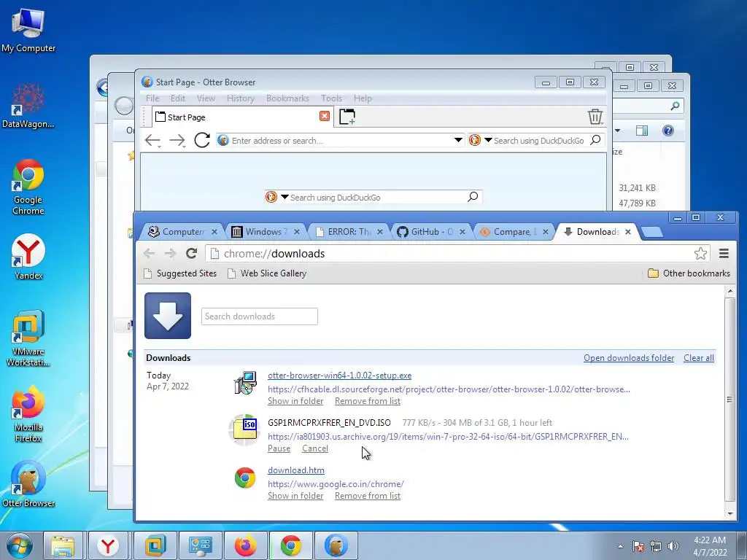Close the Otter Start Page tab
The height and width of the screenshot is (560, 747).
click(x=325, y=116)
